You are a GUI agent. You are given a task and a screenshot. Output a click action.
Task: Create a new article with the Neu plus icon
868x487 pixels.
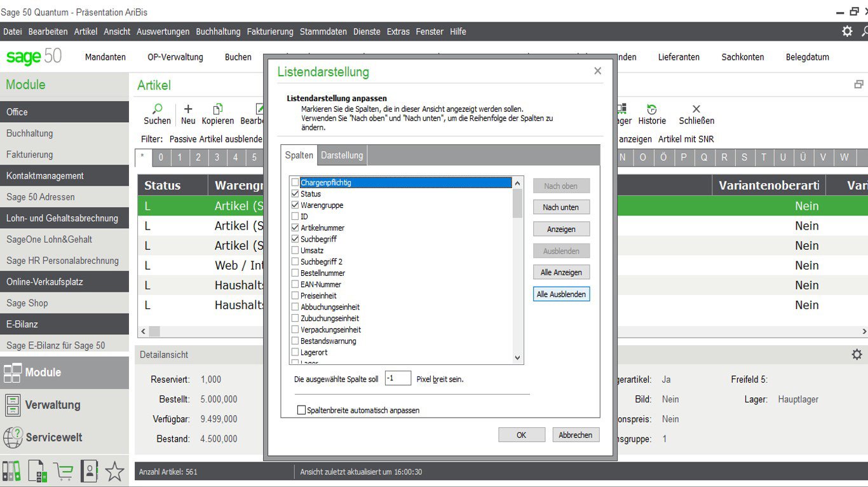pyautogui.click(x=187, y=109)
